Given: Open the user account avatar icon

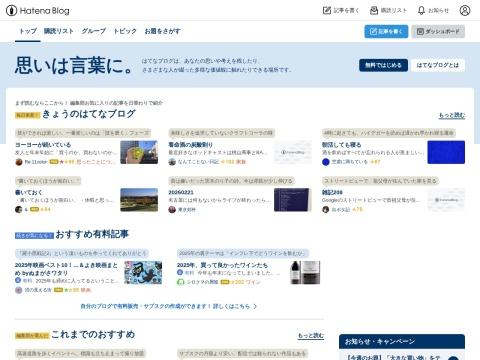Looking at the screenshot, I should coord(465,11).
